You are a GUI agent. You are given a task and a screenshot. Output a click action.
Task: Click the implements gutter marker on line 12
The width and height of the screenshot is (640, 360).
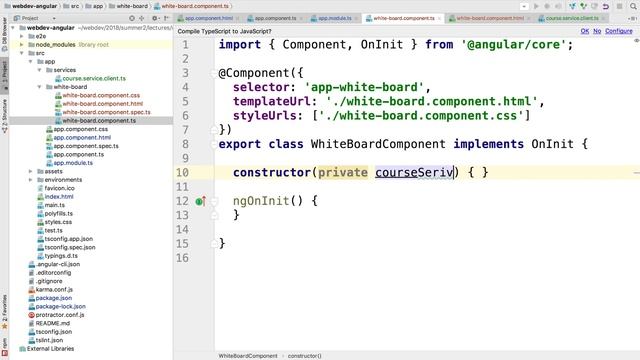coord(200,201)
